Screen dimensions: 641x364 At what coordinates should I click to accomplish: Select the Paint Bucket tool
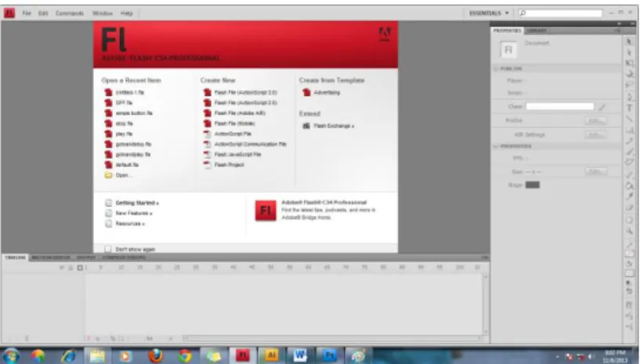click(629, 186)
